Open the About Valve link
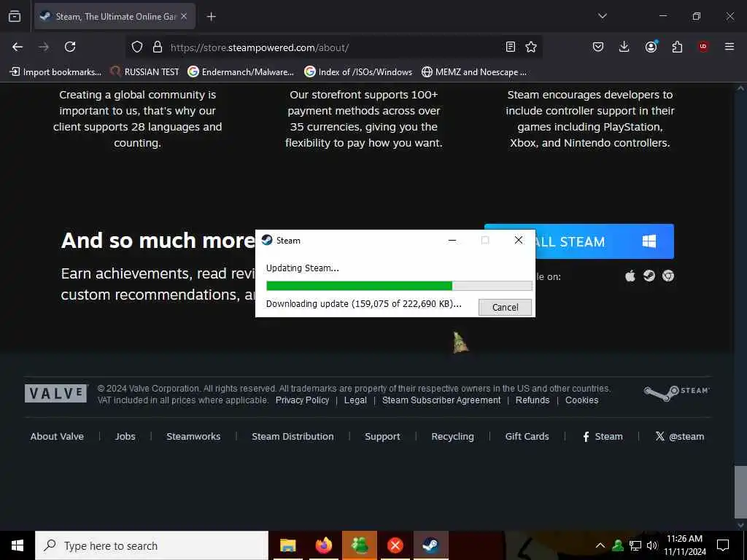 (x=57, y=436)
